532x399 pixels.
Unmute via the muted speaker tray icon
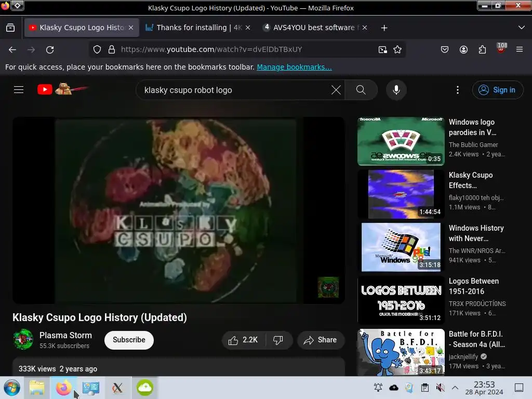point(440,388)
